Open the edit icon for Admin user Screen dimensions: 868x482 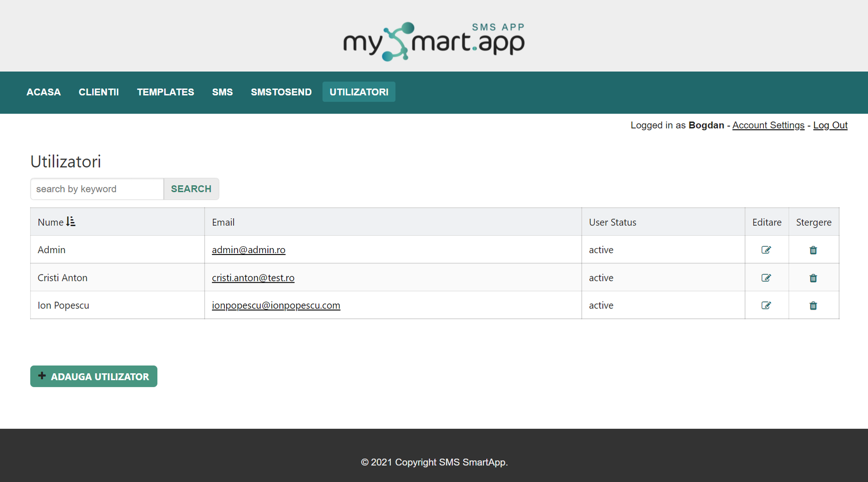pos(767,250)
